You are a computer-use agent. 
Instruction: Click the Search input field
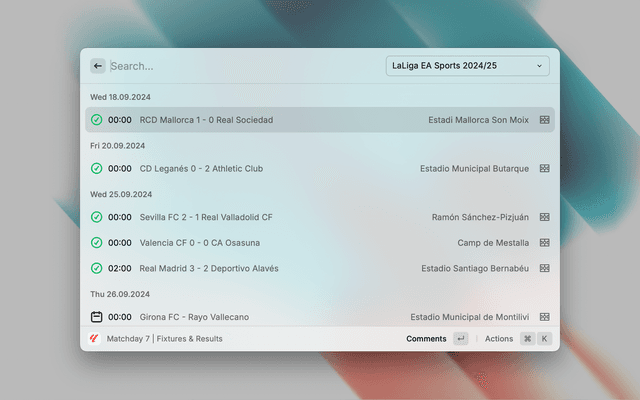(x=240, y=66)
